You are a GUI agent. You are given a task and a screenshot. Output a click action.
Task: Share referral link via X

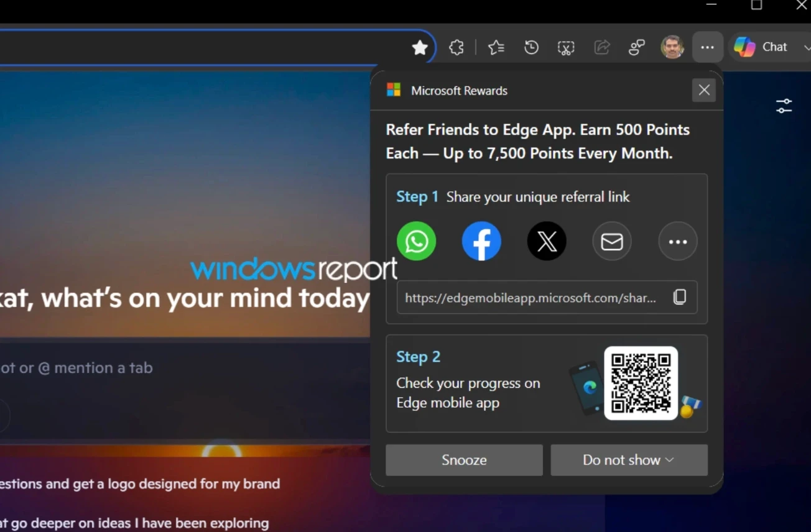(547, 241)
